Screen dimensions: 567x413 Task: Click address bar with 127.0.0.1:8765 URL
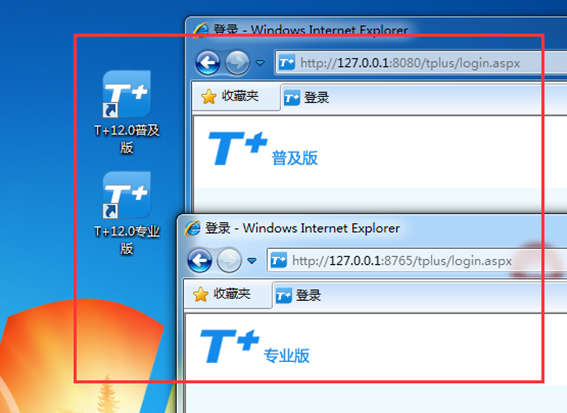(417, 260)
